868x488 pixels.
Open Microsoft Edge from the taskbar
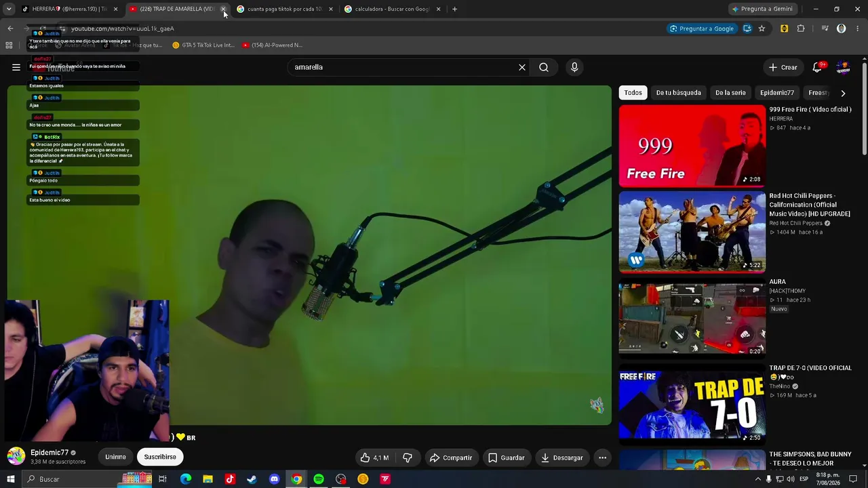[186, 479]
